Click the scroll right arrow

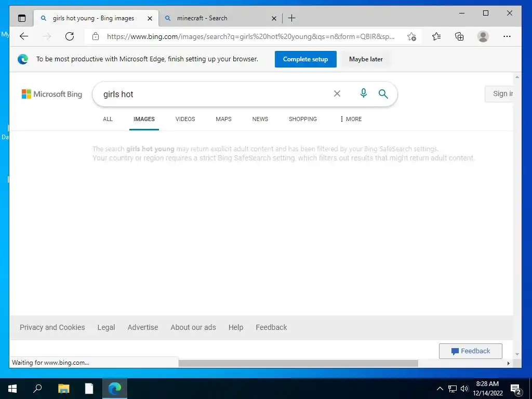pyautogui.click(x=508, y=363)
